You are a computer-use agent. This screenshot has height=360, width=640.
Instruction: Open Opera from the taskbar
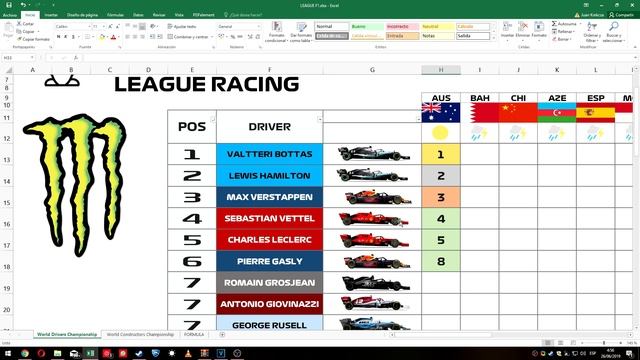(x=41, y=353)
